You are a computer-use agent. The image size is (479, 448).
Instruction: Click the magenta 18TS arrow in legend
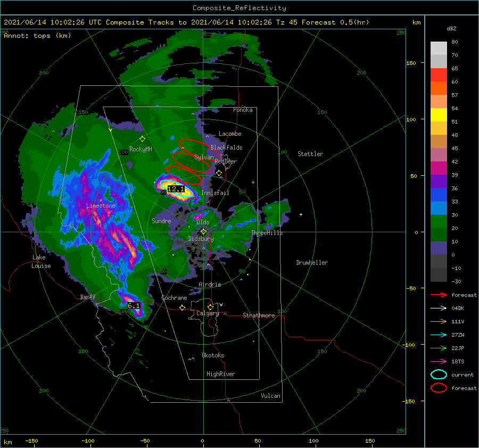pos(439,362)
